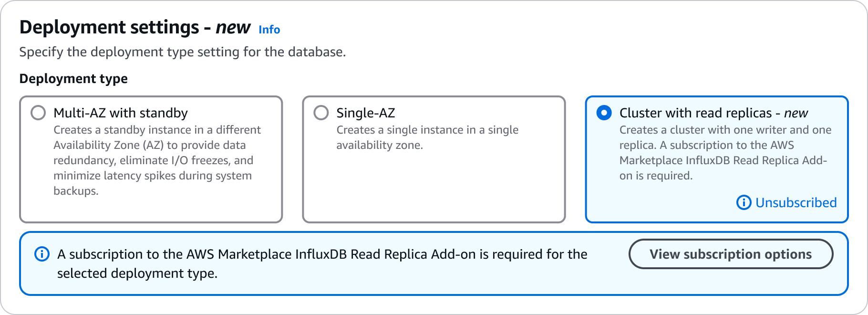Click the Single-AZ description text
Image resolution: width=868 pixels, height=315 pixels.
click(426, 137)
